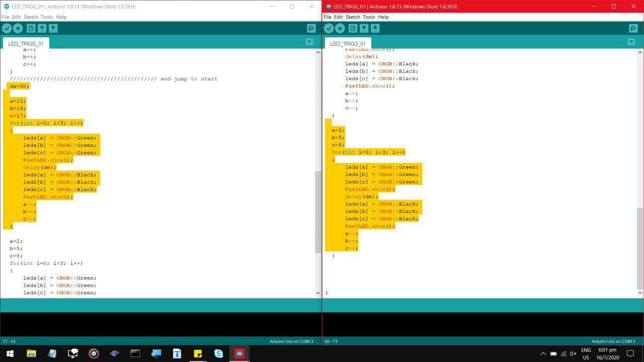Viewport: 644px width, 362px height.
Task: Click '72 - 53' line indicator in left window
Action: (9, 341)
